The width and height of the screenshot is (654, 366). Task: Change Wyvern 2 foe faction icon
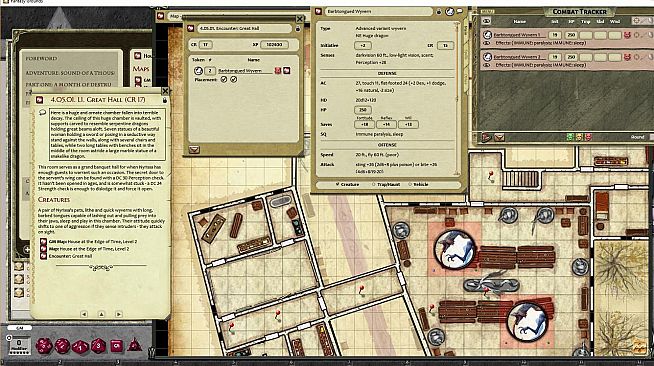pyautogui.click(x=627, y=57)
